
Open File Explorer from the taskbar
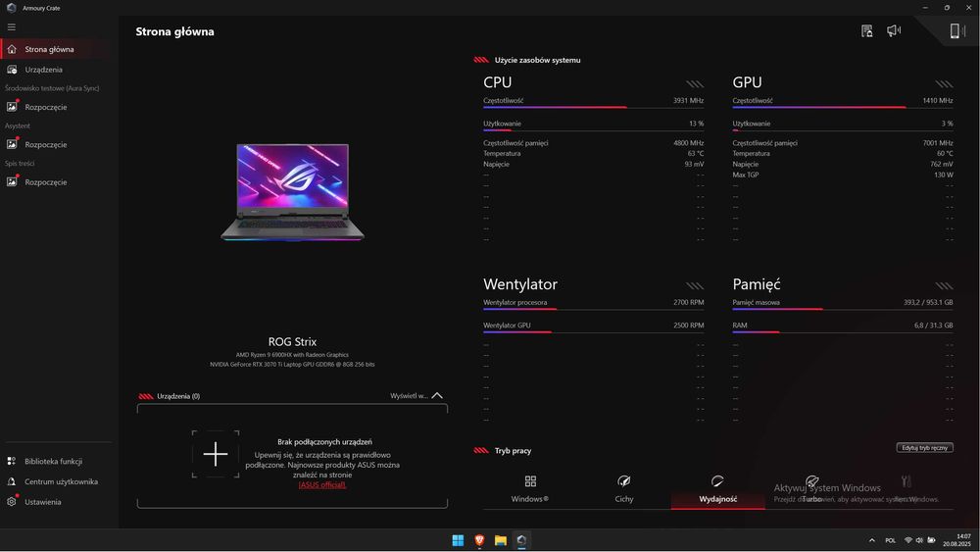(501, 541)
